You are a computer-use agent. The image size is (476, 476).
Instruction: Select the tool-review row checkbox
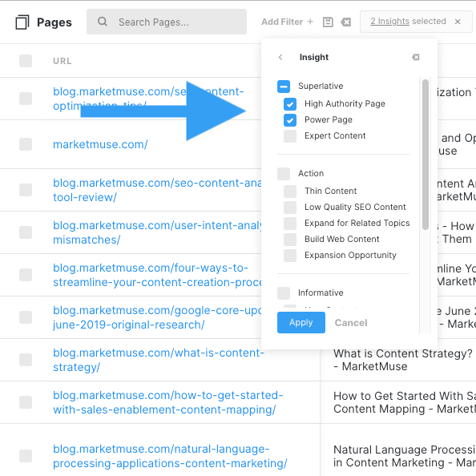pyautogui.click(x=26, y=190)
